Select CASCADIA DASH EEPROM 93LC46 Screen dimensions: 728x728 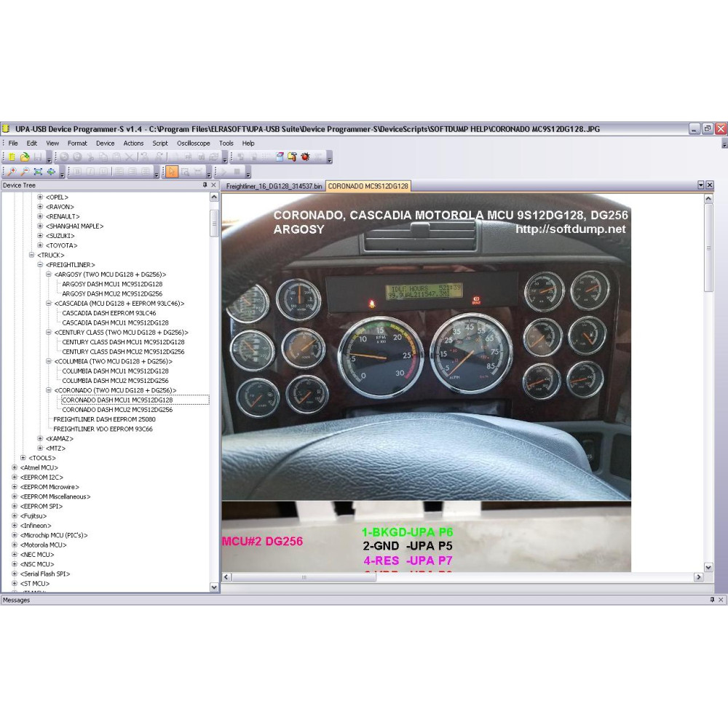pyautogui.click(x=109, y=313)
